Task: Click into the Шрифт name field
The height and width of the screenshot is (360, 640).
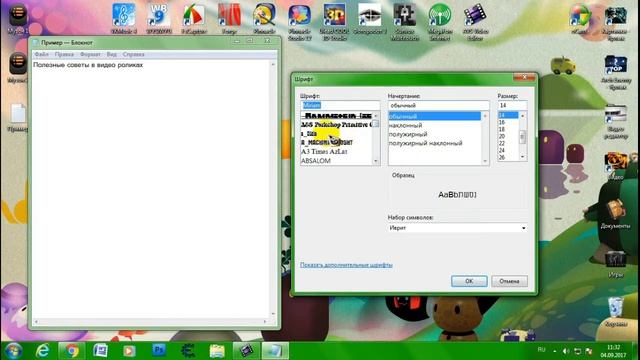Action: 340,105
